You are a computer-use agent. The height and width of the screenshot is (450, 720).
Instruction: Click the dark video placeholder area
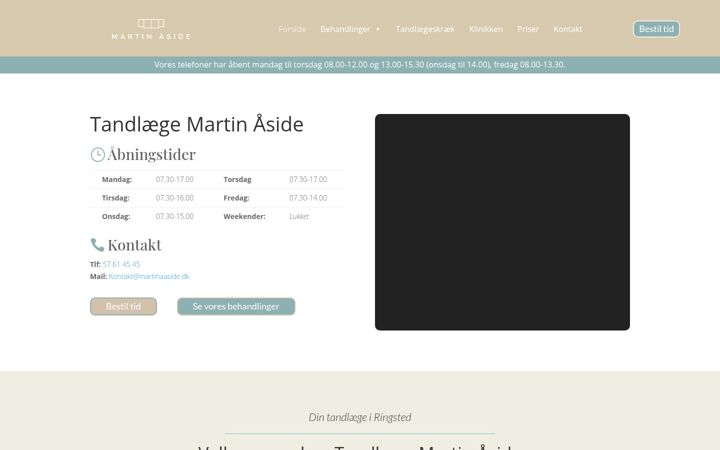(x=502, y=222)
